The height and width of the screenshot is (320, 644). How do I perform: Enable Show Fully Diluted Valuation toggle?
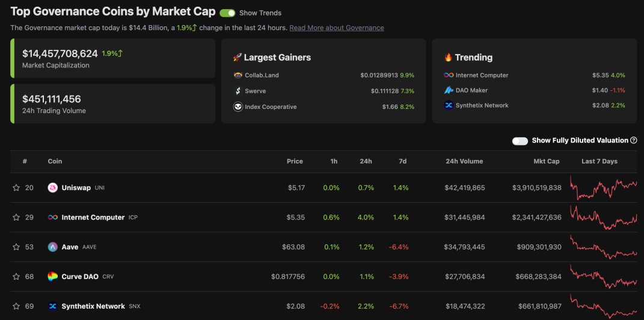point(520,141)
